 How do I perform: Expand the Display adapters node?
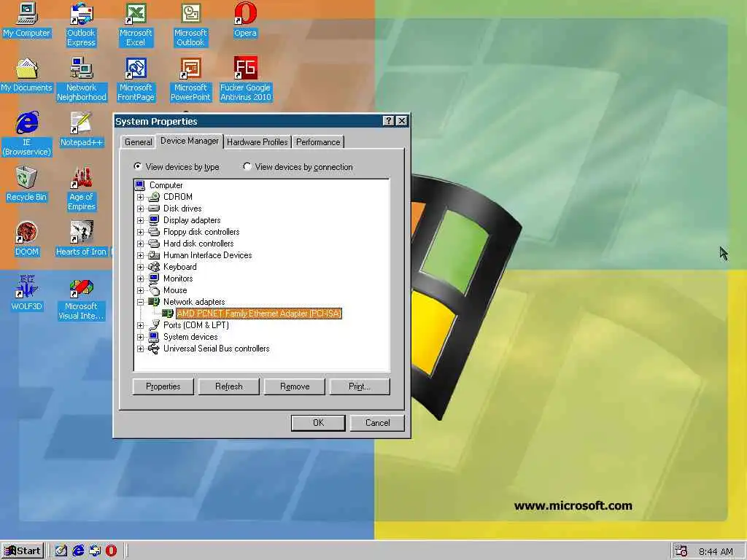[x=140, y=220]
